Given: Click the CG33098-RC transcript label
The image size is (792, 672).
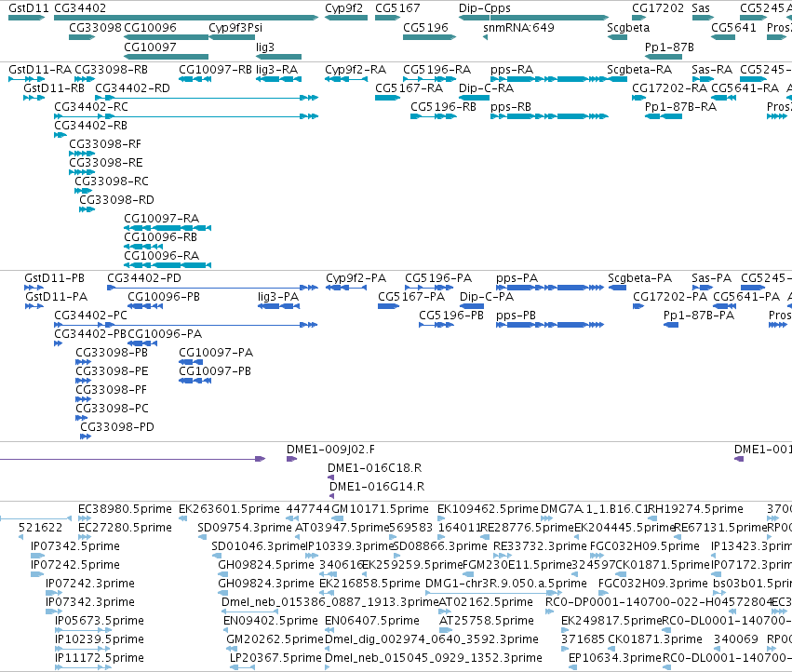Looking at the screenshot, I should [112, 181].
